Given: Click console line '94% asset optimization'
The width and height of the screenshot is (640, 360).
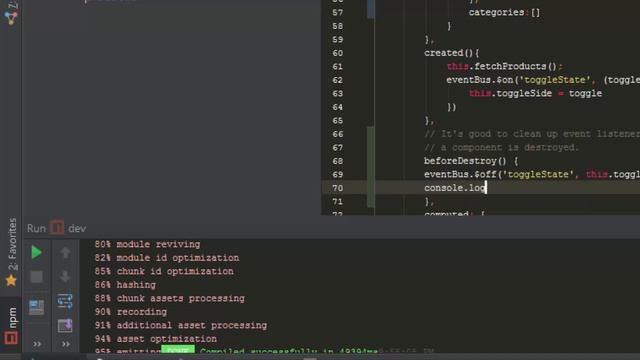Looking at the screenshot, I should tap(156, 339).
